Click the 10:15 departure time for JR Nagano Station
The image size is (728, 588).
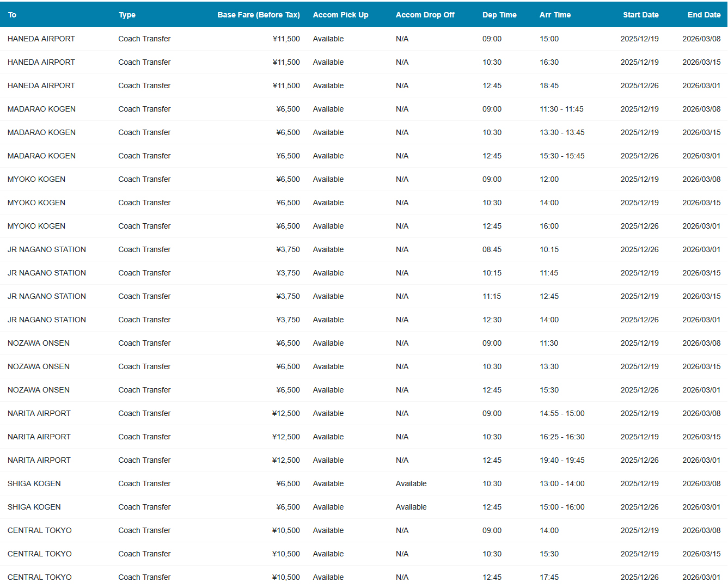(x=492, y=273)
